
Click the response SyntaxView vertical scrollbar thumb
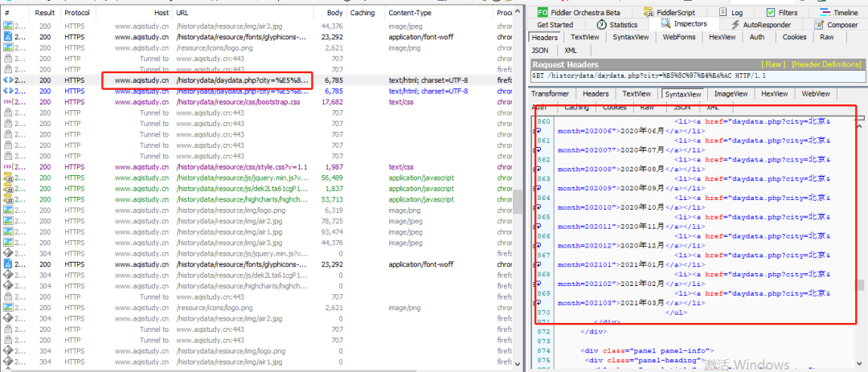pyautogui.click(x=860, y=284)
